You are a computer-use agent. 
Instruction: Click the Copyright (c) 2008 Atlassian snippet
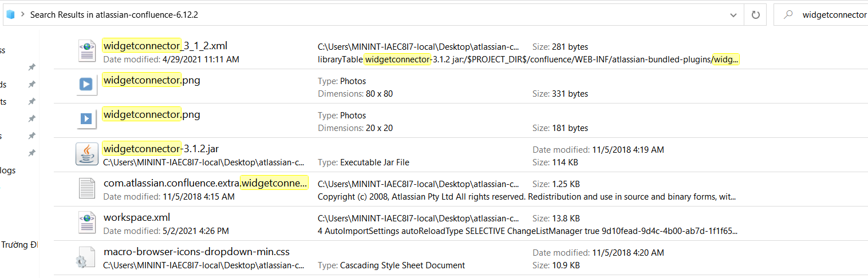(527, 197)
